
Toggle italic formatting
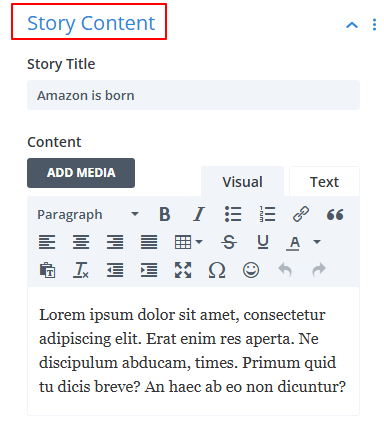point(199,214)
